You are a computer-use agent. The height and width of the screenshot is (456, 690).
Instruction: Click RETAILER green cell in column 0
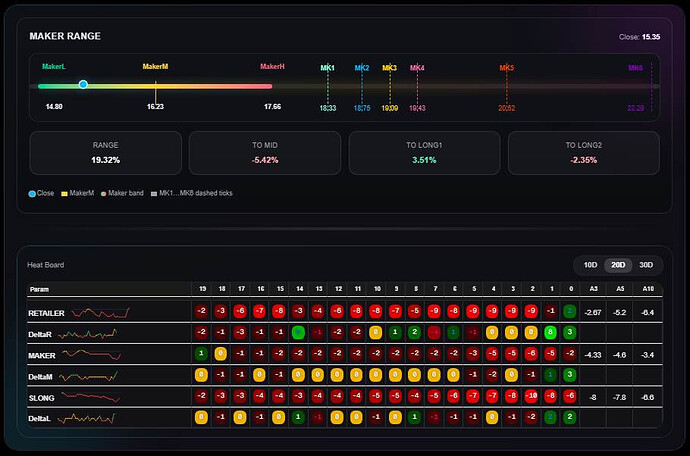pyautogui.click(x=569, y=311)
